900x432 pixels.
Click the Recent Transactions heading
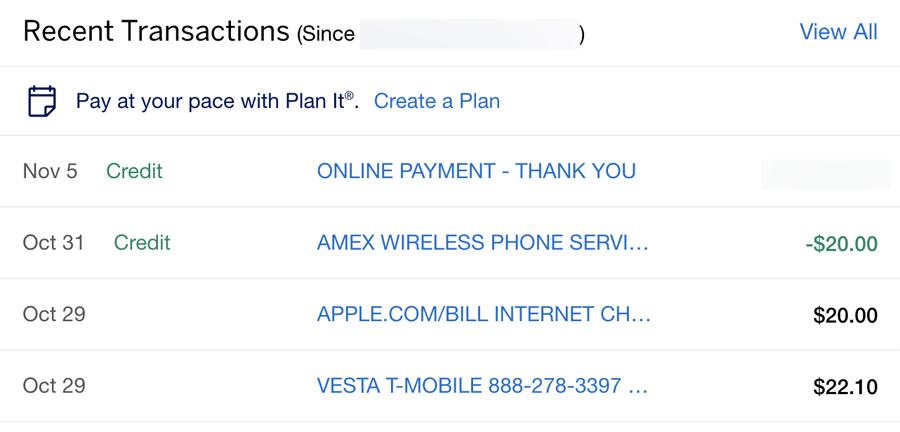156,32
